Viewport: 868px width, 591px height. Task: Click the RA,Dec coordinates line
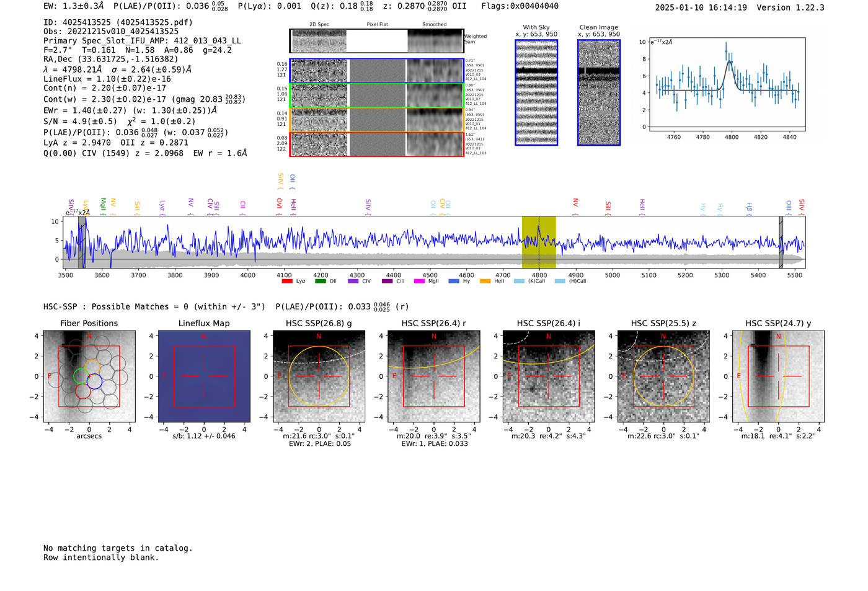click(x=111, y=60)
